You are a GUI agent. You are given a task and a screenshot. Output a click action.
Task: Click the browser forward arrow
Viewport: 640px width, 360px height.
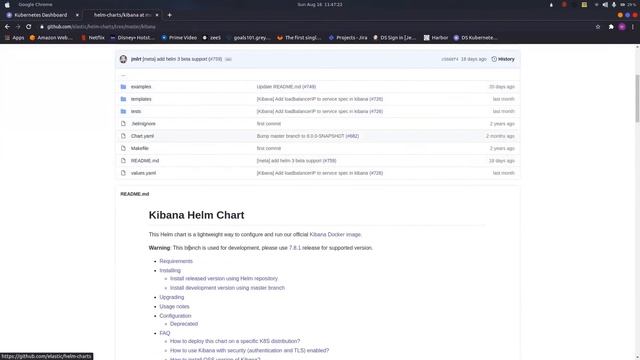pos(18,27)
